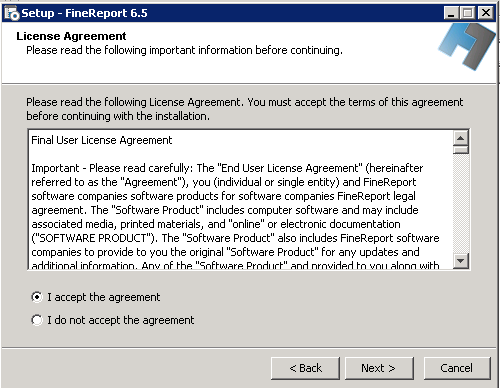This screenshot has height=388, width=500.
Task: Select the I do not accept radio button
Action: coord(37,320)
